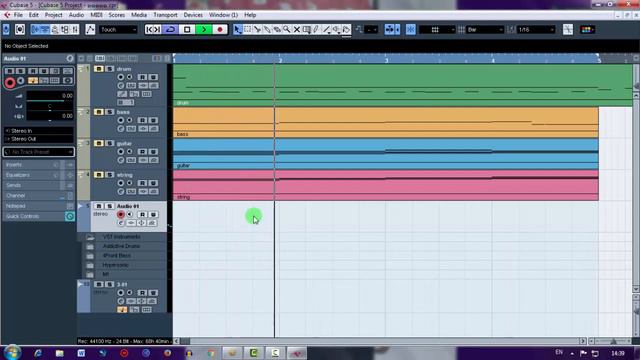
Task: Expand the Inserts inspector section
Action: 38,164
